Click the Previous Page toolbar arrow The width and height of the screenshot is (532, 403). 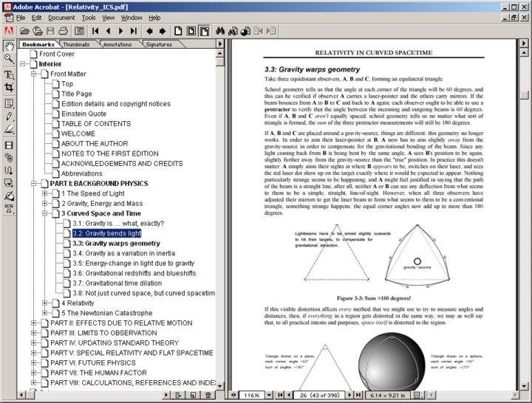tap(108, 31)
